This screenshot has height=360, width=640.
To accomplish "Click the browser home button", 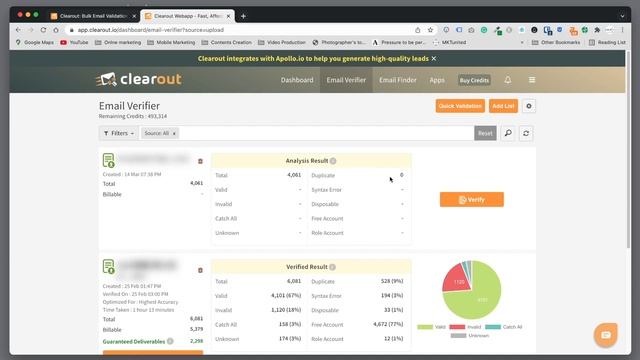I will 56,30.
